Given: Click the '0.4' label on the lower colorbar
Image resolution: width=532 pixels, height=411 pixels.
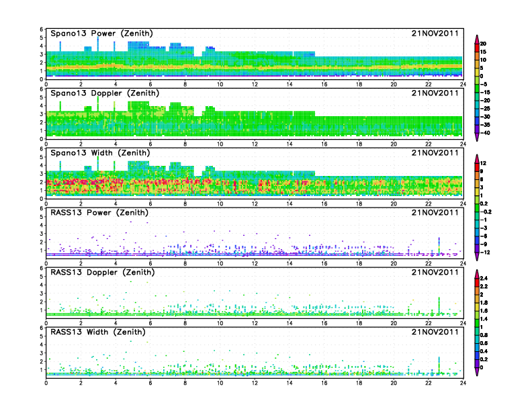Looking at the screenshot, I should pyautogui.click(x=484, y=351).
